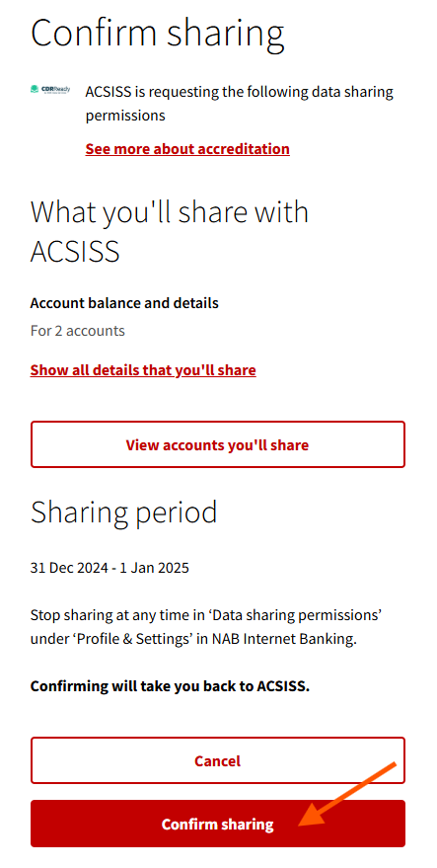Click the CDR Ready logo icon

point(50,90)
